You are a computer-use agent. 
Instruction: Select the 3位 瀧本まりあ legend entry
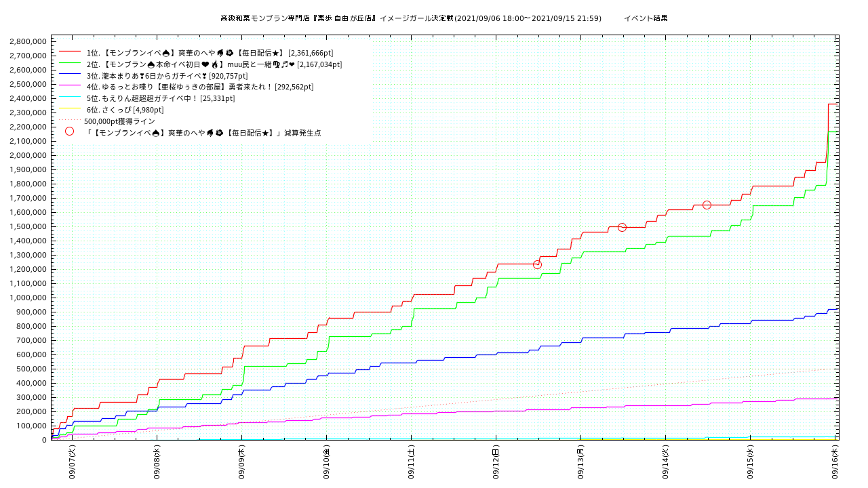(167, 76)
